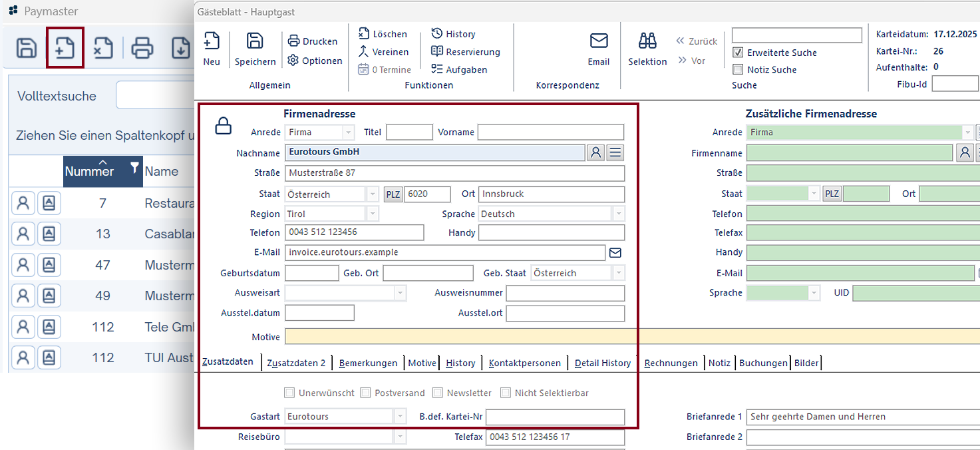
Task: Click the Nummer column filter icon
Action: (x=134, y=168)
